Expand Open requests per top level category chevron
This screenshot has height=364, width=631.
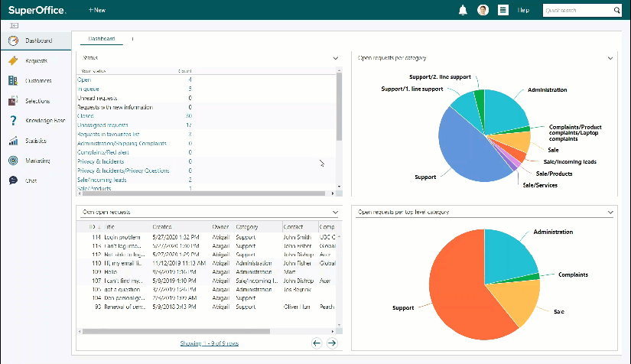610,213
